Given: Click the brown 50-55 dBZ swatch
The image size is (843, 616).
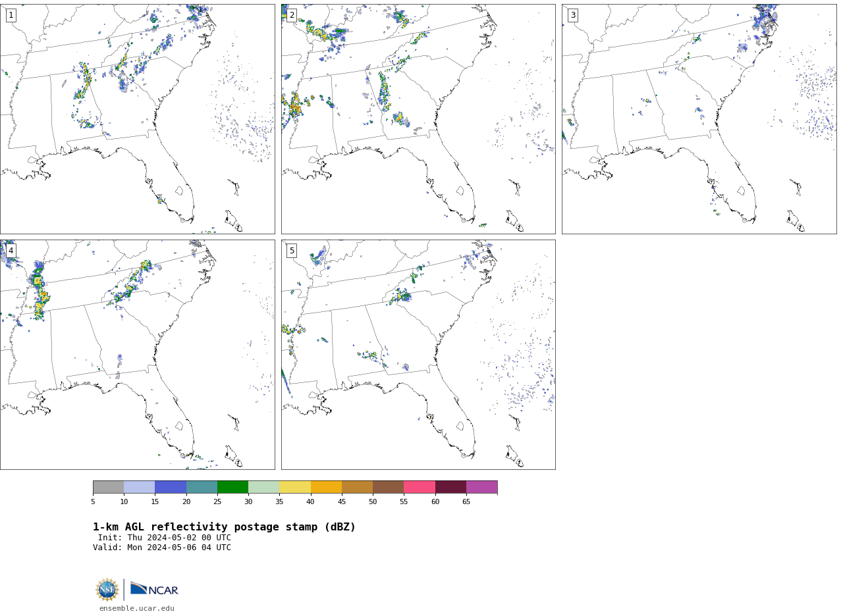Looking at the screenshot, I should pyautogui.click(x=388, y=487).
